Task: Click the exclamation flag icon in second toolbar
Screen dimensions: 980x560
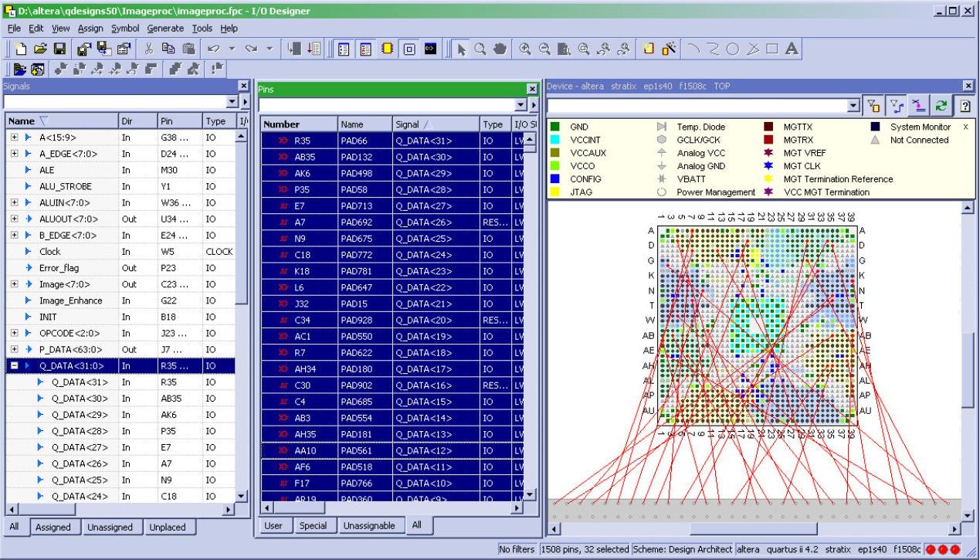Action: click(219, 69)
